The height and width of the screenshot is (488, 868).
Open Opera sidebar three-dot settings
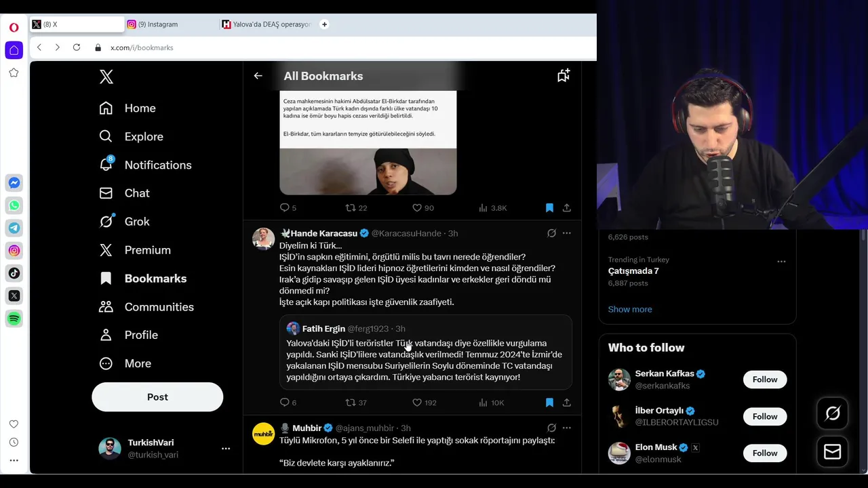pyautogui.click(x=14, y=460)
